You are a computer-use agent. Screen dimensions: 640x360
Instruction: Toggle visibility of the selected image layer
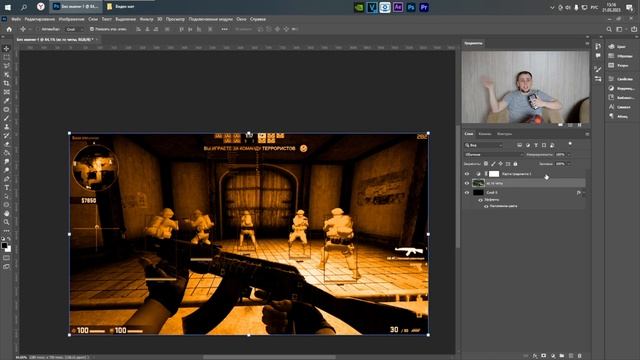pyautogui.click(x=467, y=183)
